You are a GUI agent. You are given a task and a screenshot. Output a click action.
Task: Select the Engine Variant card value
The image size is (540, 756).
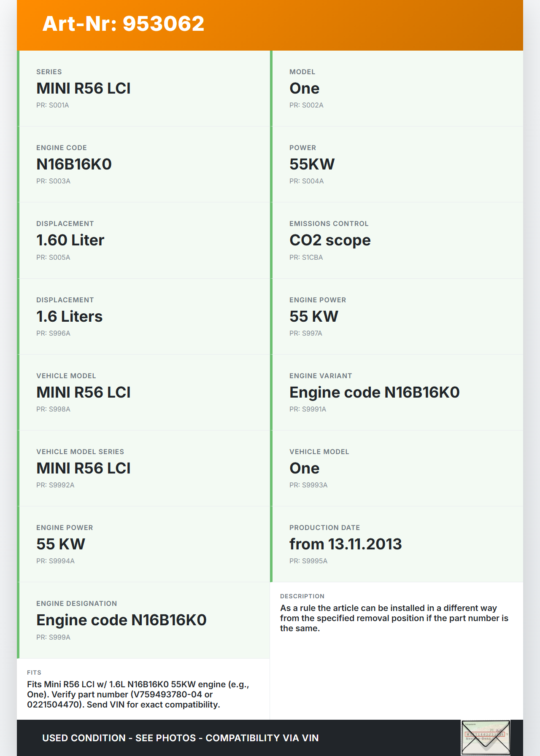[374, 393]
